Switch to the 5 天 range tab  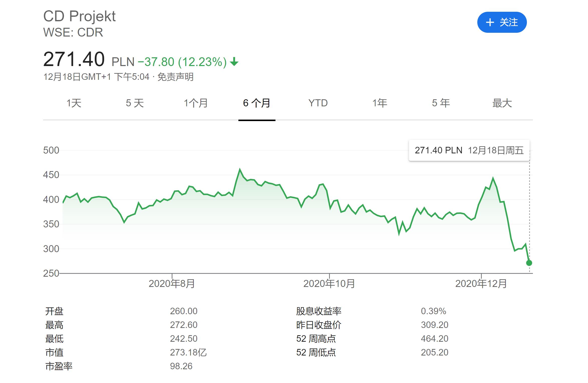coord(135,103)
